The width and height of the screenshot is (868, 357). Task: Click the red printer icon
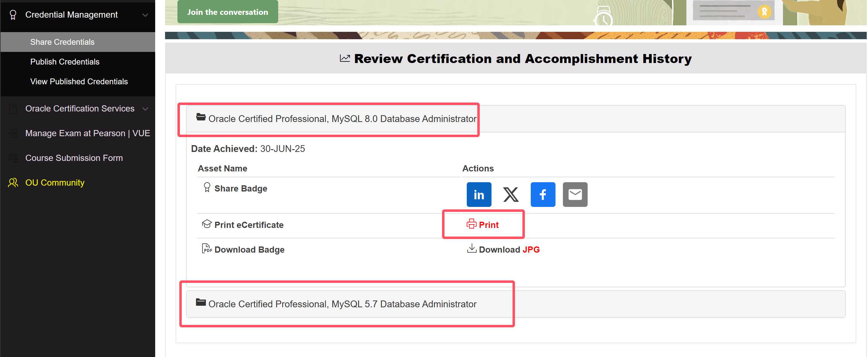pyautogui.click(x=471, y=224)
